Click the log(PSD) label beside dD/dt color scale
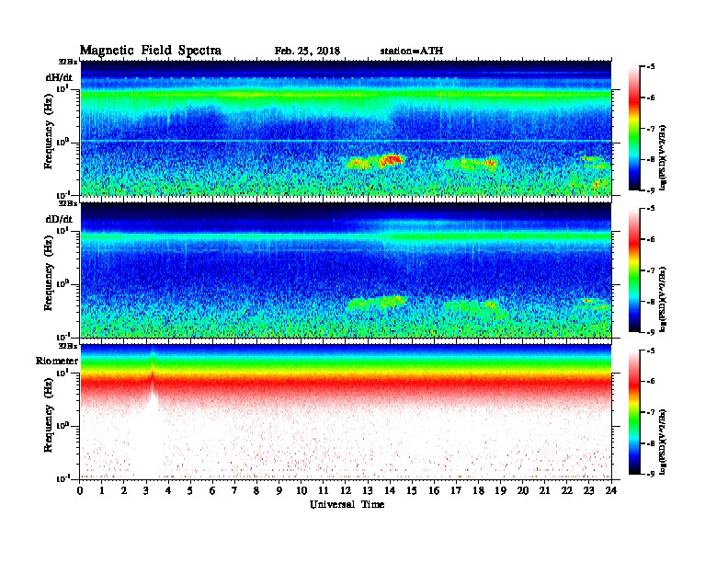728x563 pixels. [663, 299]
